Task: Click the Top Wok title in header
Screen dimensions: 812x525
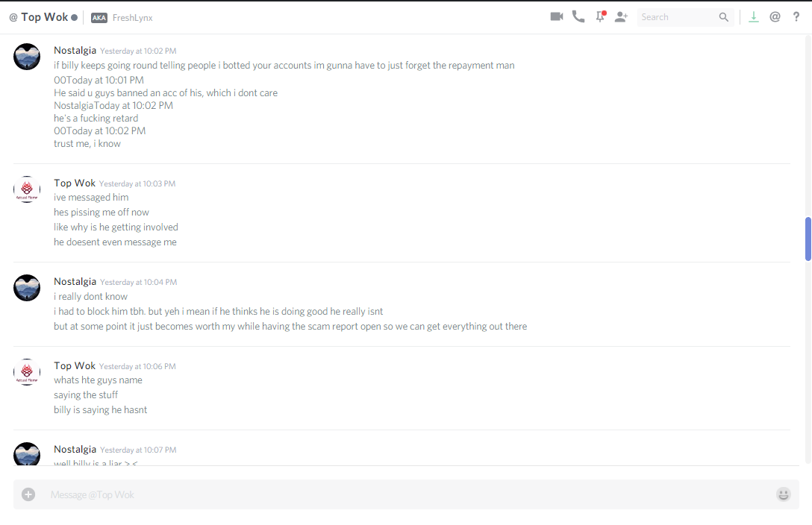Action: pos(45,17)
